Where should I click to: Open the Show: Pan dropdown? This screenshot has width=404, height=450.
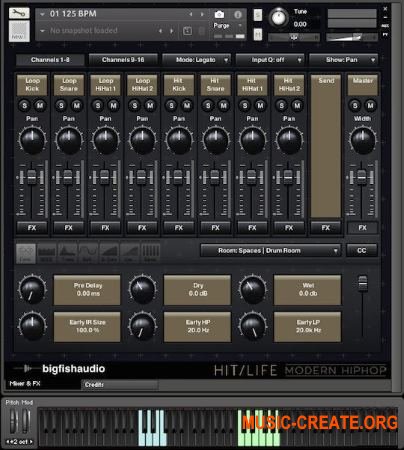[343, 60]
